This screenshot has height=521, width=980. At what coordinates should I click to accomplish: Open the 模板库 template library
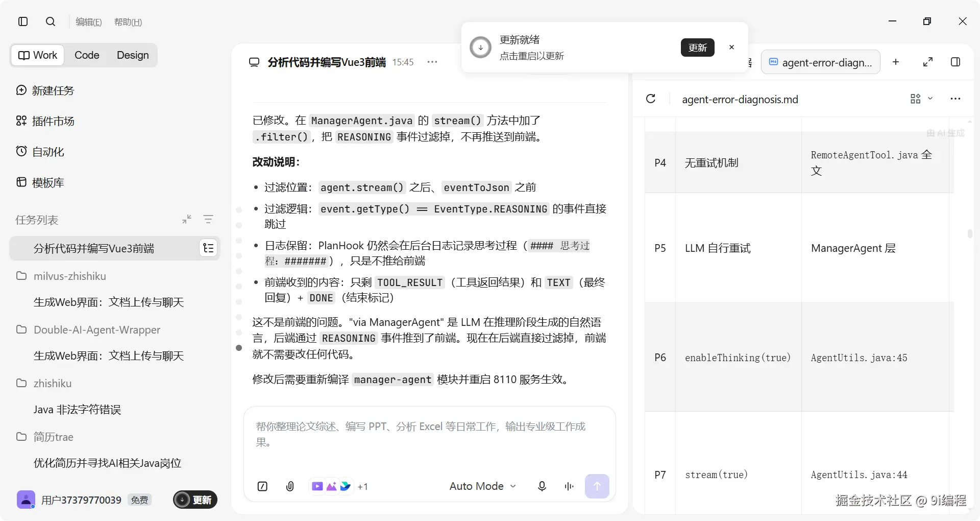point(40,182)
